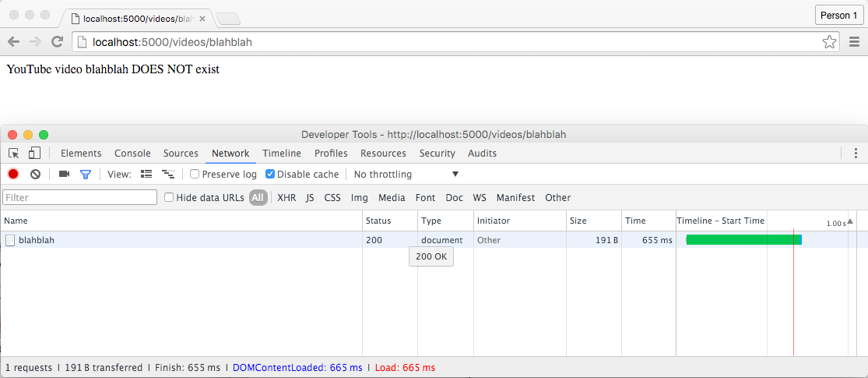Click the Person 1 profile button
The width and height of the screenshot is (868, 378).
[x=838, y=15]
